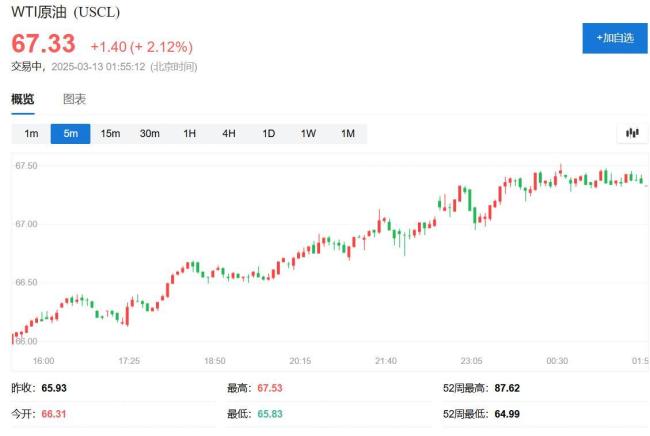Select the 1W weekly interval
Viewport: 650px width, 436px height.
[308, 134]
